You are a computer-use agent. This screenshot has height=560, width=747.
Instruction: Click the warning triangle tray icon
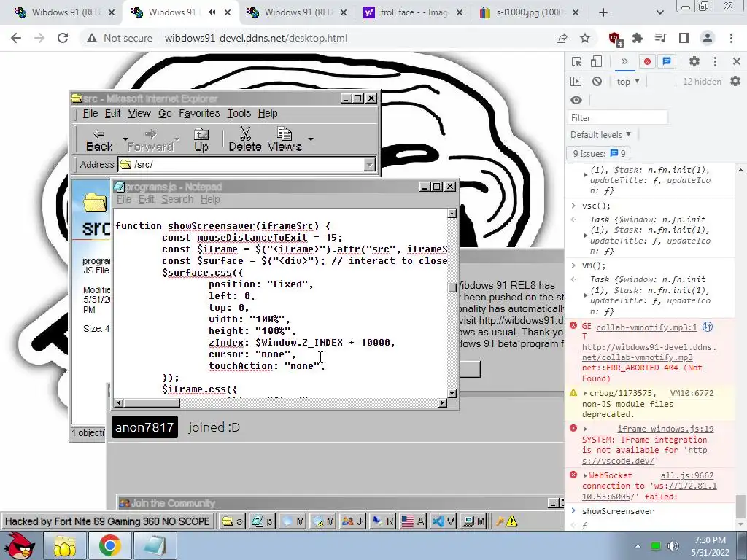coord(512,521)
